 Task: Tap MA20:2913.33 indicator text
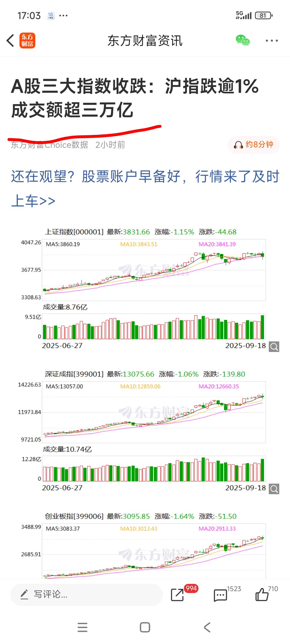pos(217,529)
